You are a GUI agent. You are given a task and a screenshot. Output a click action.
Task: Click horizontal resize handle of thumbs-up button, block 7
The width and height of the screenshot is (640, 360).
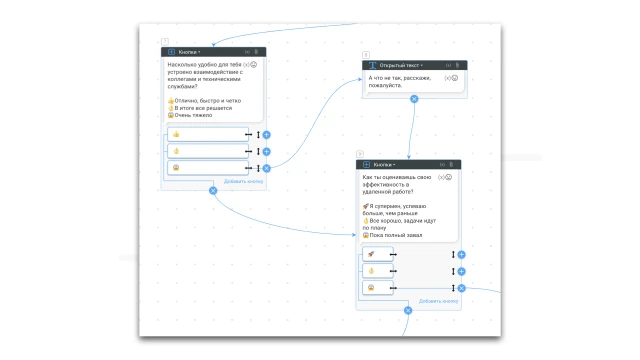click(248, 134)
